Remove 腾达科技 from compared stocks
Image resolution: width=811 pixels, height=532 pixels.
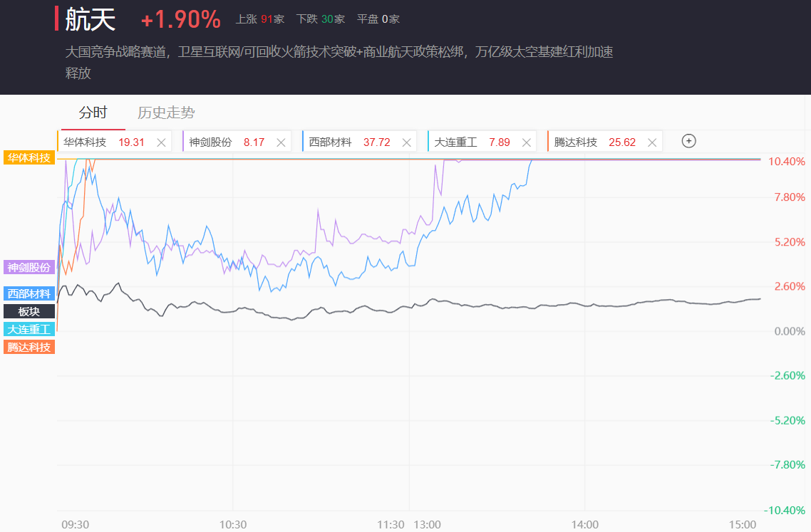coord(651,142)
